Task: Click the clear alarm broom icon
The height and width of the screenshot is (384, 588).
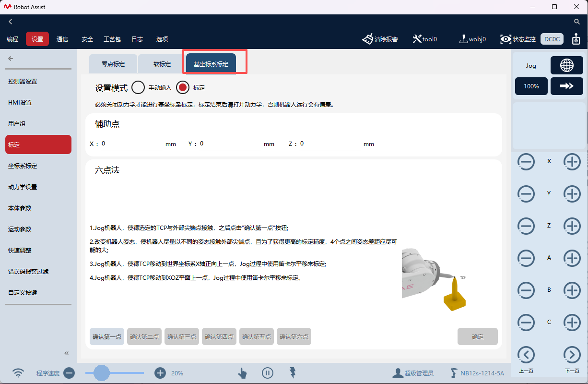Action: coord(368,39)
